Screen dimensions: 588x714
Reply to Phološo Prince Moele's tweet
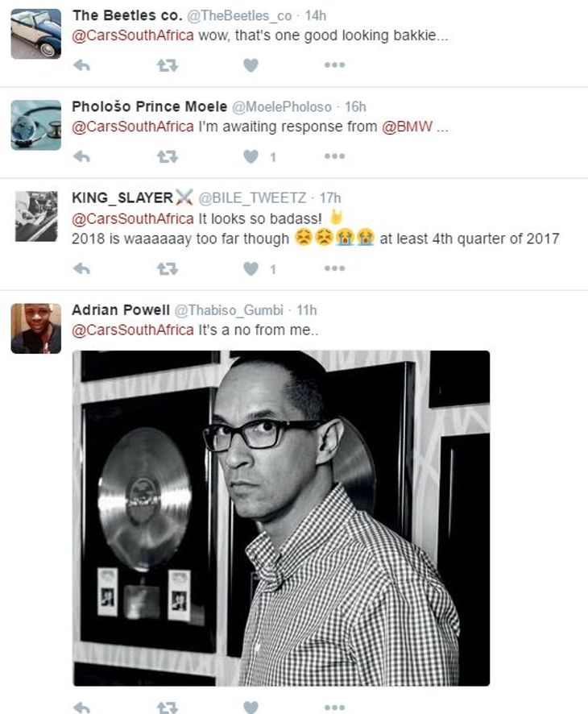point(82,156)
